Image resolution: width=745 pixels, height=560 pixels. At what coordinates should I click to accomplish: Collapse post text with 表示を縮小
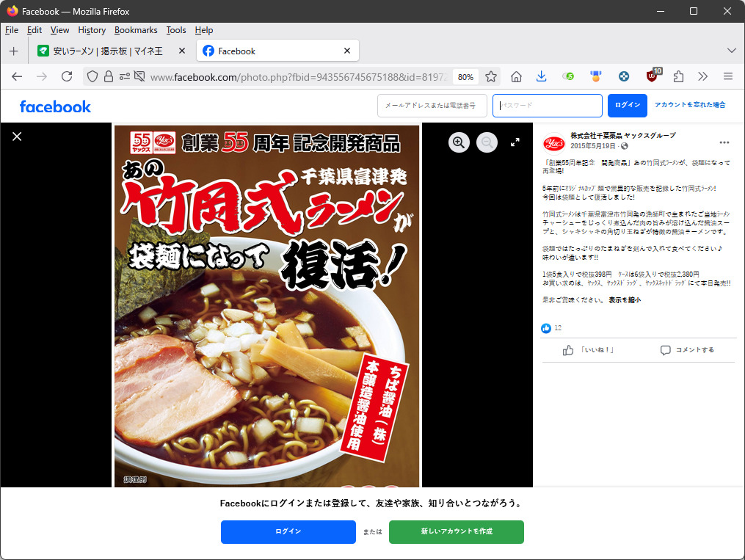pos(624,300)
